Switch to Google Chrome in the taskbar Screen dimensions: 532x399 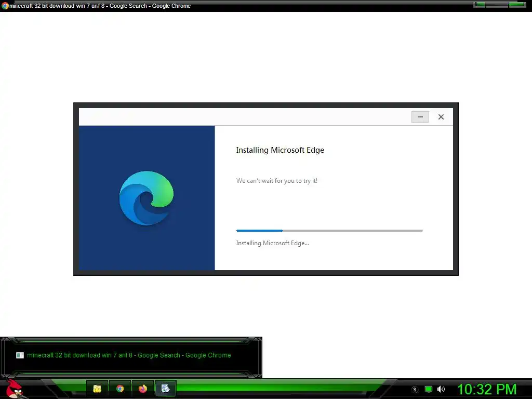click(x=120, y=389)
